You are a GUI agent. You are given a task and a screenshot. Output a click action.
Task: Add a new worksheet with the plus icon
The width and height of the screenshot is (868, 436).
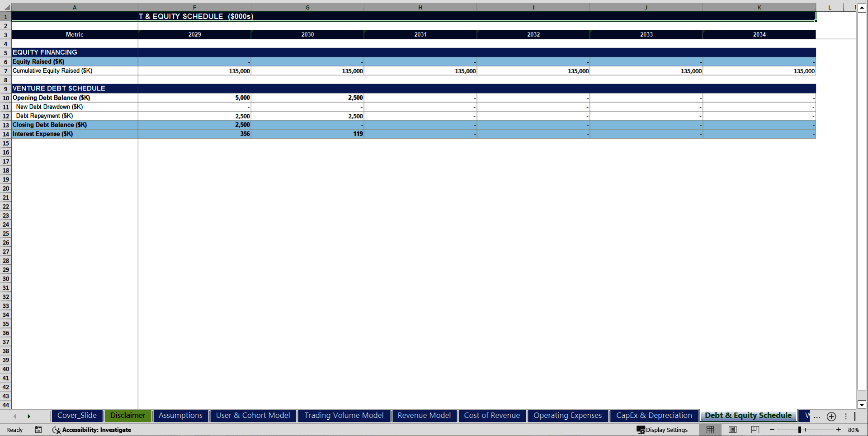pyautogui.click(x=831, y=417)
